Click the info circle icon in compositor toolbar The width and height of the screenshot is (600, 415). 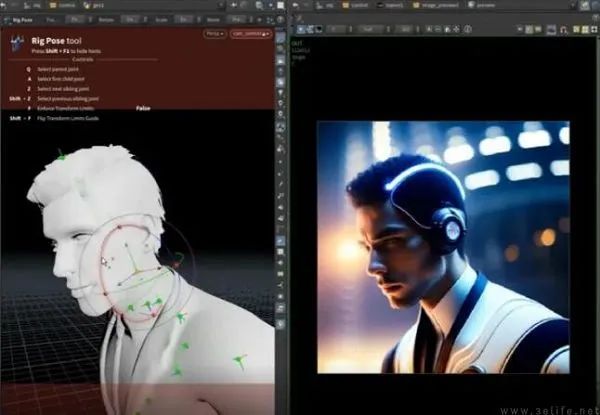468,30
